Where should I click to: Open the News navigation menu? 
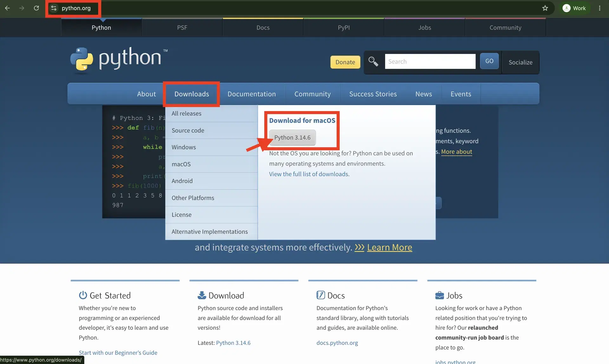coord(424,94)
